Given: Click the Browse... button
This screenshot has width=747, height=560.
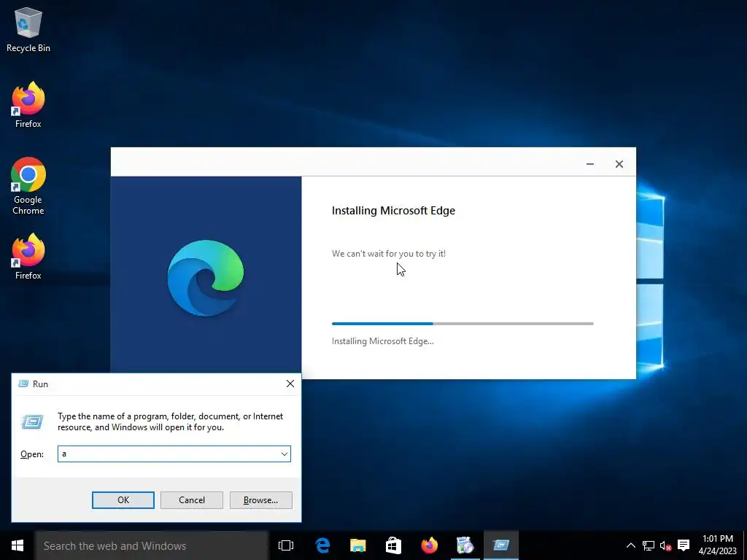Looking at the screenshot, I should pos(260,500).
